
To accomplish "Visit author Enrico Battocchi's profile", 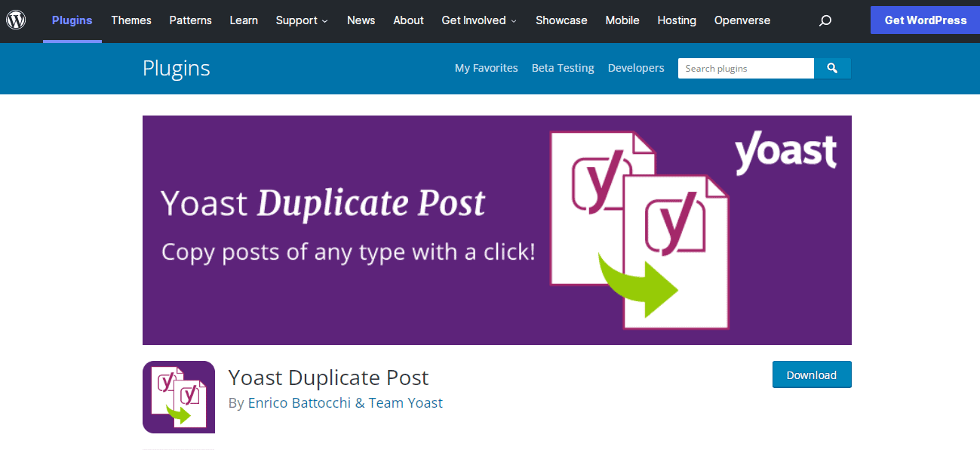I will pyautogui.click(x=300, y=402).
